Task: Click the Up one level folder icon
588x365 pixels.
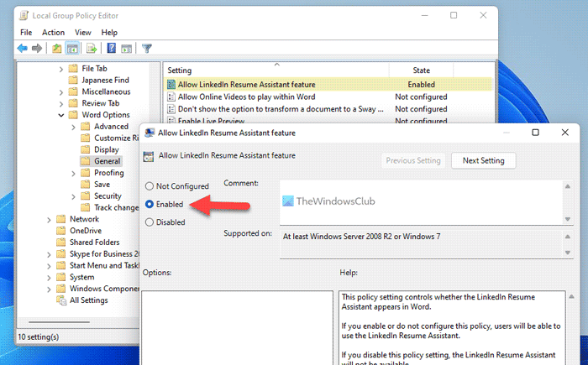Action: (x=56, y=49)
